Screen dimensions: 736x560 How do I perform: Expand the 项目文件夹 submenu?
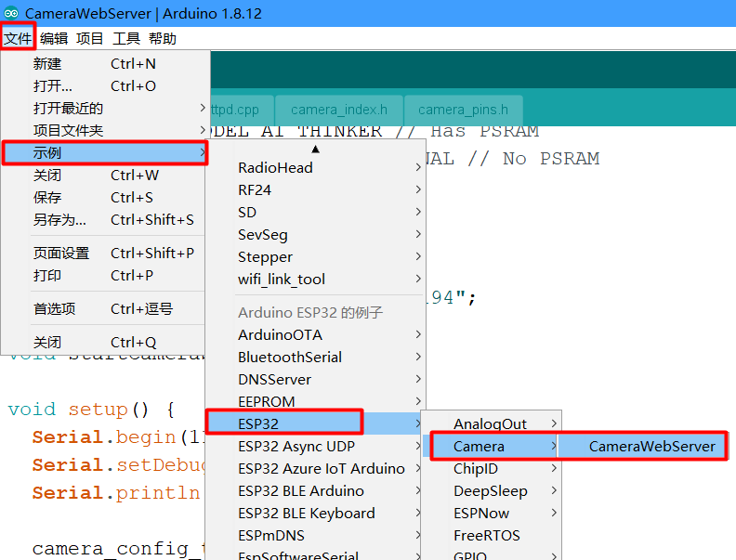pos(103,130)
